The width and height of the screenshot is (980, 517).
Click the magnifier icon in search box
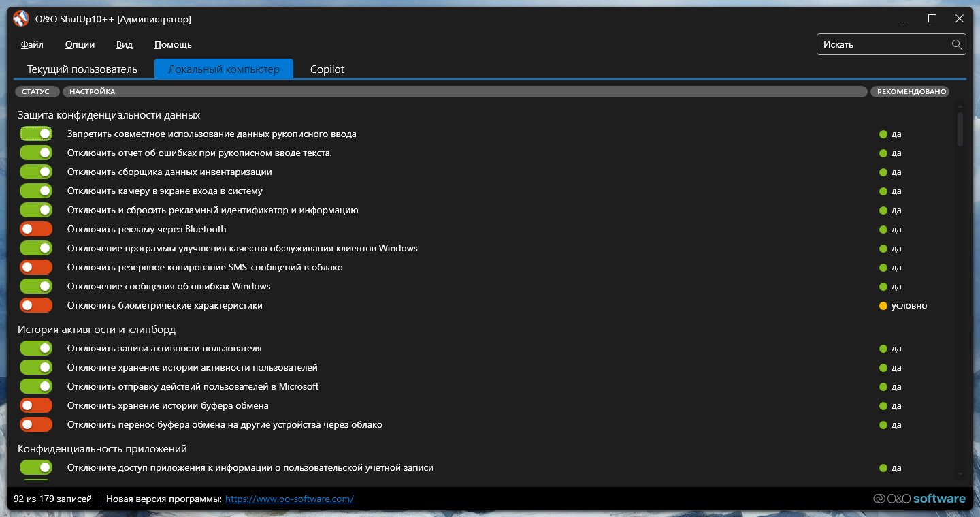click(957, 44)
